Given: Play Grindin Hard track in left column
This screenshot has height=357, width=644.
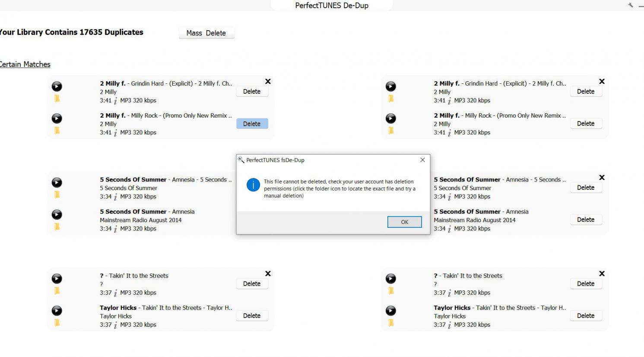Looking at the screenshot, I should click(x=57, y=86).
